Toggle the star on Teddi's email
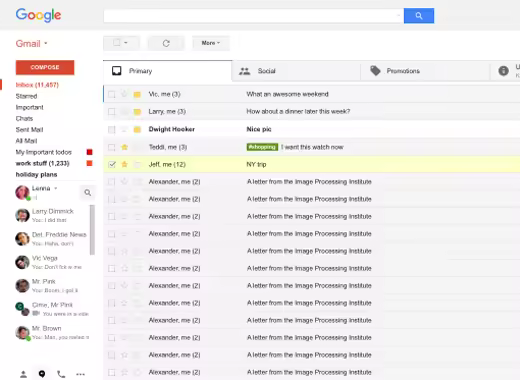Screen dimensions: 520x380 124,147
